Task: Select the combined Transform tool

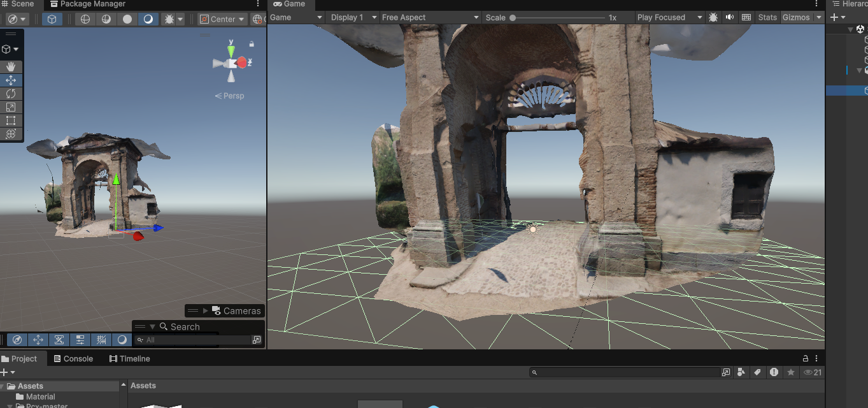Action: pos(11,134)
